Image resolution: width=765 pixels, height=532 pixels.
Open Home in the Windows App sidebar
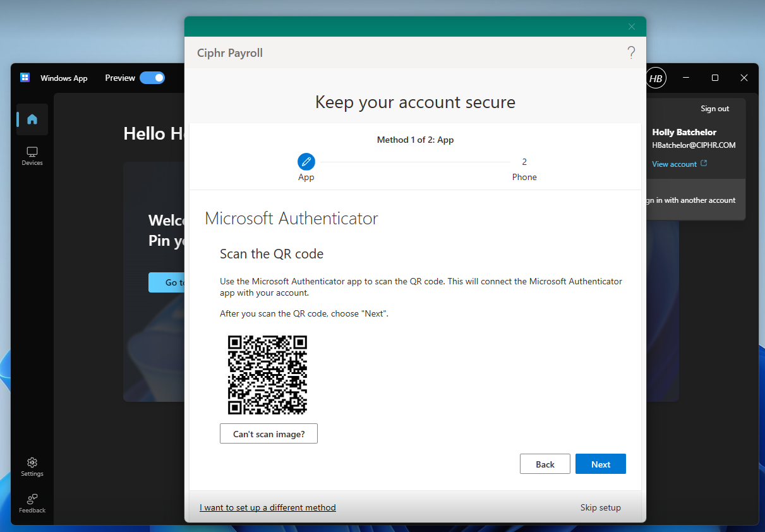coord(32,119)
